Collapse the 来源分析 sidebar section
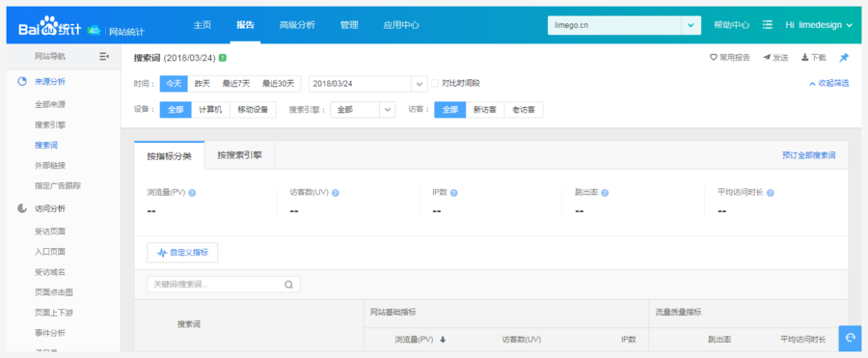868x358 pixels. coord(50,81)
